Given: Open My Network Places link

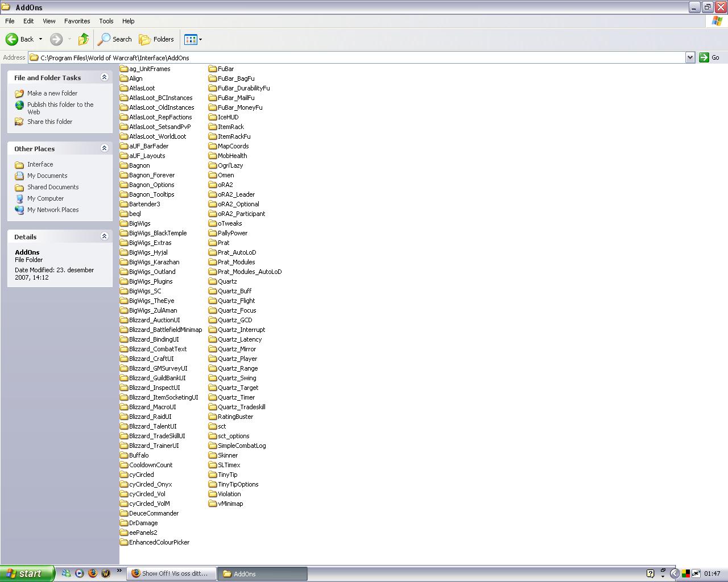Looking at the screenshot, I should [x=53, y=210].
